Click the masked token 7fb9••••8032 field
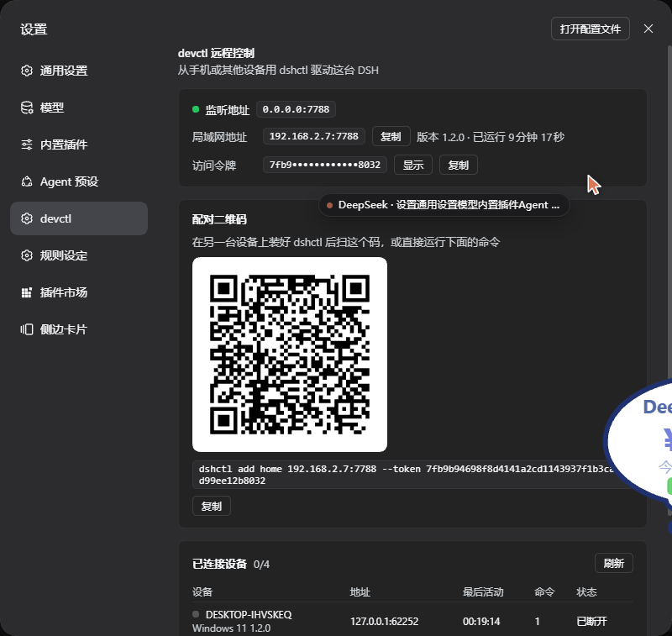Image resolution: width=672 pixels, height=636 pixels. (325, 165)
